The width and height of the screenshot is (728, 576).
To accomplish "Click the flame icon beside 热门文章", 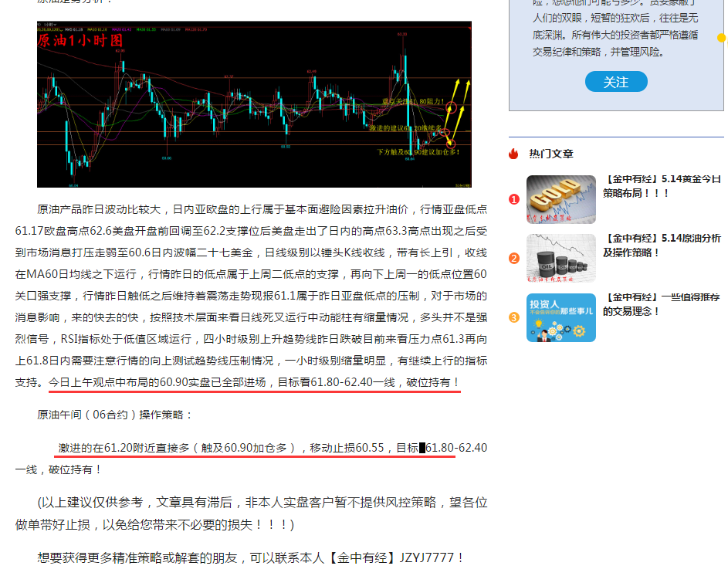I will (x=513, y=154).
